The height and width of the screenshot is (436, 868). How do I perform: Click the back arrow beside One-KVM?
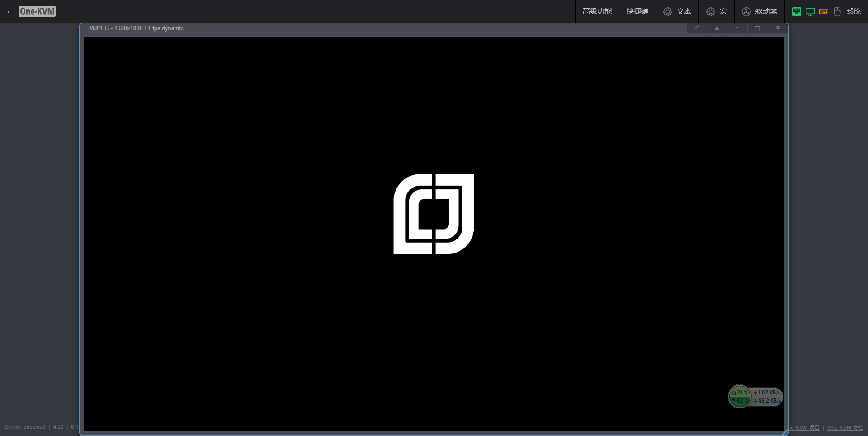[11, 12]
